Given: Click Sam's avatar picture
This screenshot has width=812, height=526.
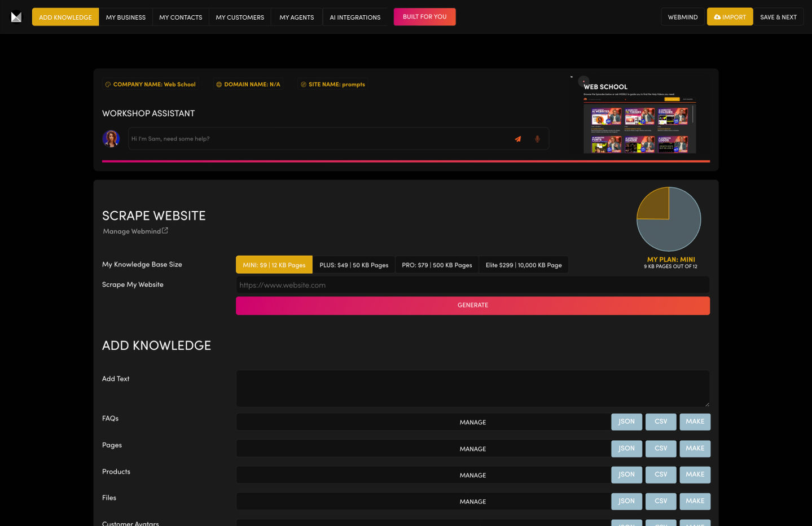Looking at the screenshot, I should [111, 138].
